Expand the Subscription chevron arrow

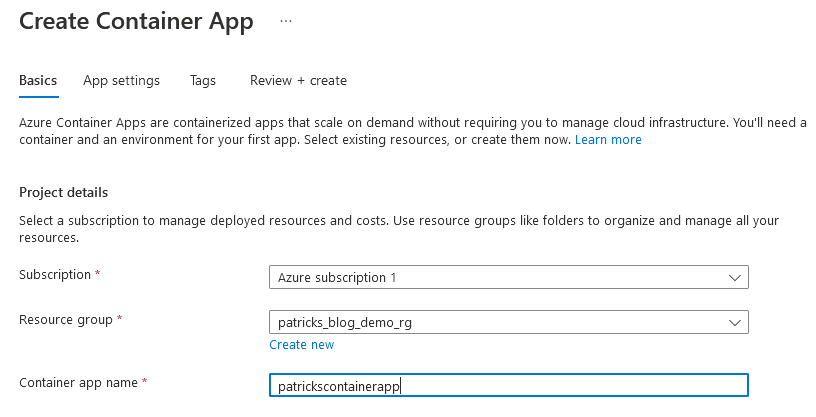pyautogui.click(x=734, y=277)
